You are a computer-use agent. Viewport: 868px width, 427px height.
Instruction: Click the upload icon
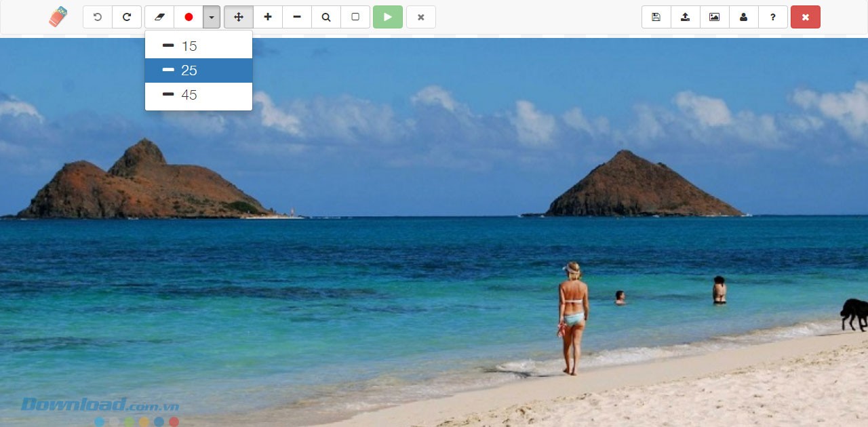[x=685, y=17]
